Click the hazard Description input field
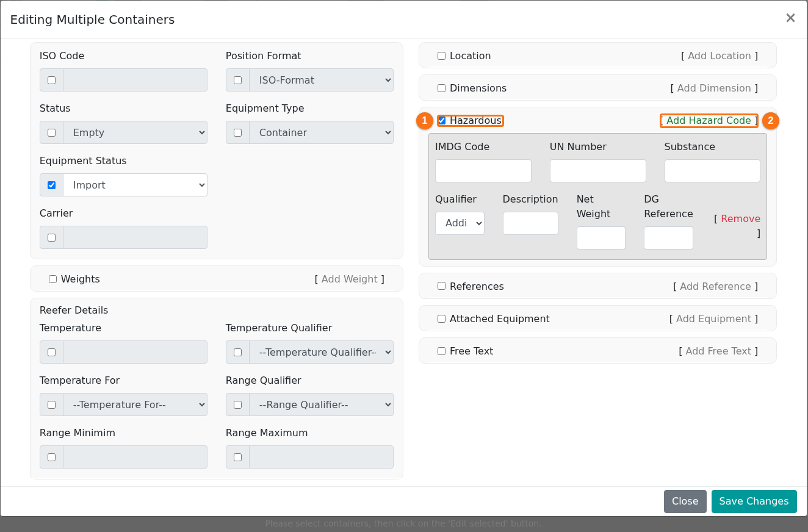Viewport: 808px width, 532px height. (530, 223)
